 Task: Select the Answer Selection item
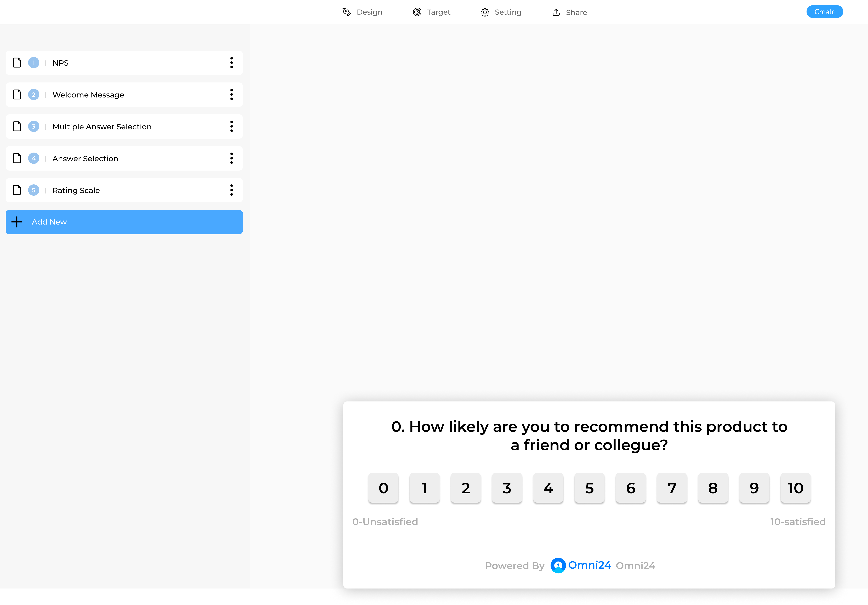click(124, 158)
